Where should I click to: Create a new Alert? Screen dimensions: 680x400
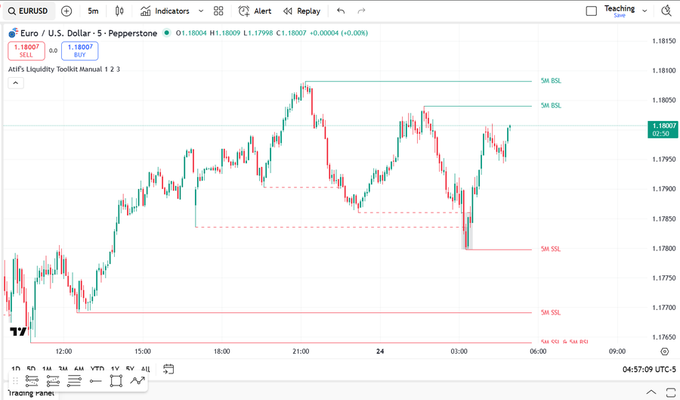tap(255, 11)
